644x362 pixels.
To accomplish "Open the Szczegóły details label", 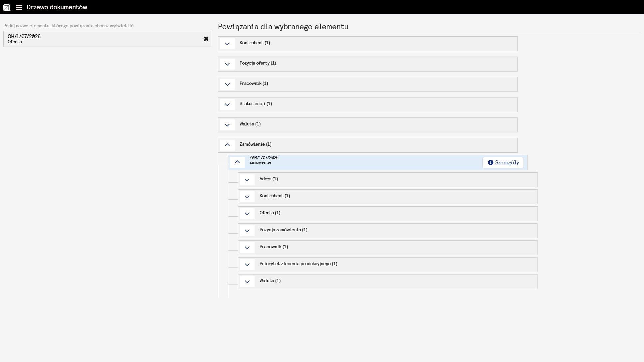I will point(507,163).
